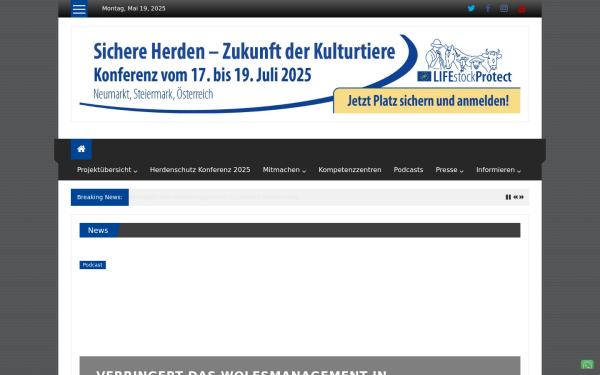This screenshot has height=375, width=600.
Task: Open the Twitter social link
Action: 471,8
